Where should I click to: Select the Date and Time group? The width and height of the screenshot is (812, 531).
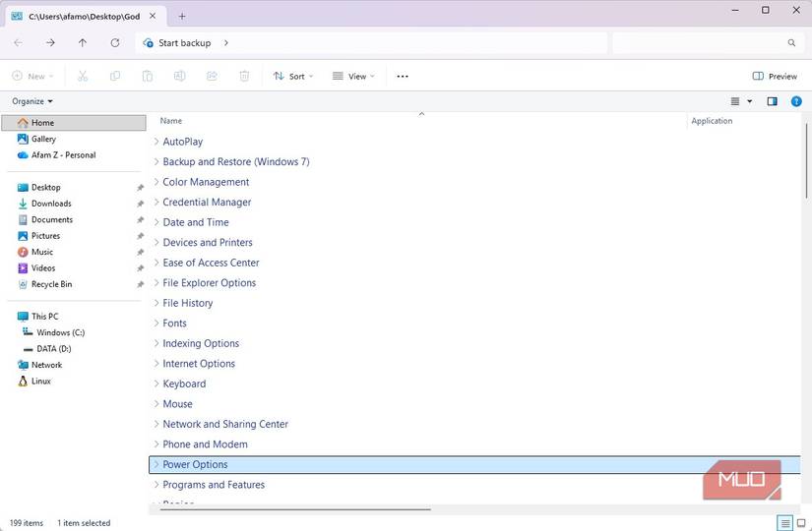[196, 222]
